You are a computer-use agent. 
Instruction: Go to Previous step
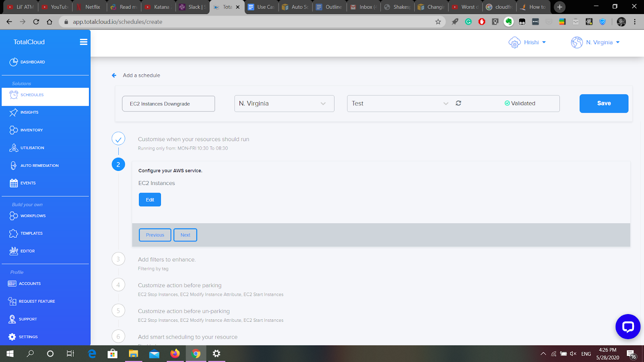[155, 235]
